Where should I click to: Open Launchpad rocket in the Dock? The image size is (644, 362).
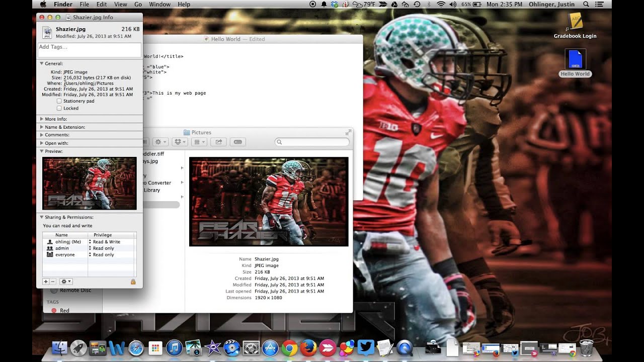78,348
